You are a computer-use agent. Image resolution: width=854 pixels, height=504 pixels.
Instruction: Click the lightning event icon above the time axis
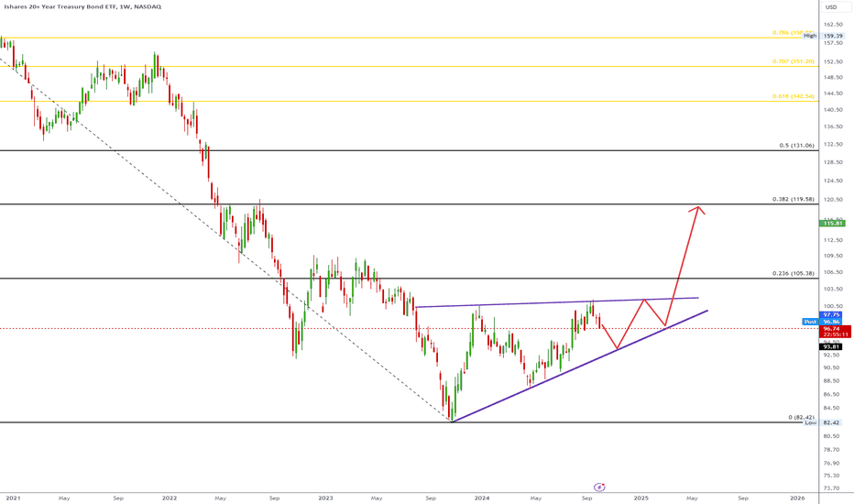(x=599, y=488)
